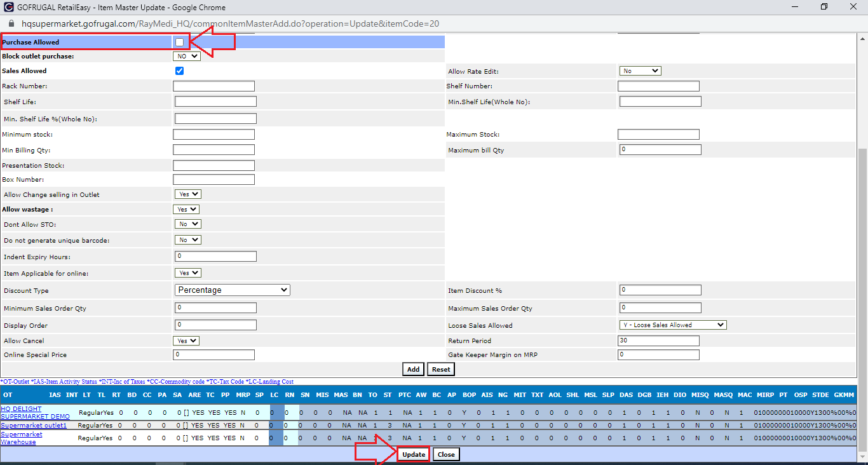This screenshot has width=868, height=465.
Task: Click the Min.Shelf Life(Whole No) field
Action: (x=660, y=102)
